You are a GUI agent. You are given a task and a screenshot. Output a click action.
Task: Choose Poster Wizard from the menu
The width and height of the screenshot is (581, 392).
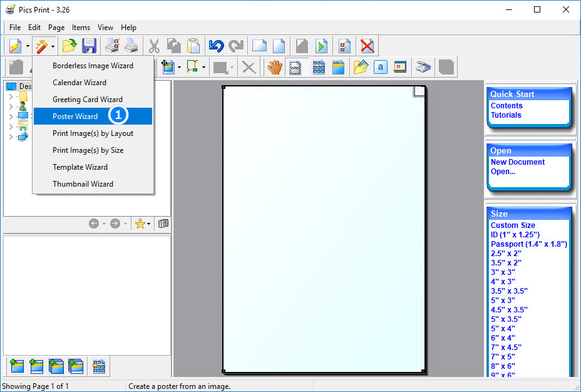tap(93, 116)
